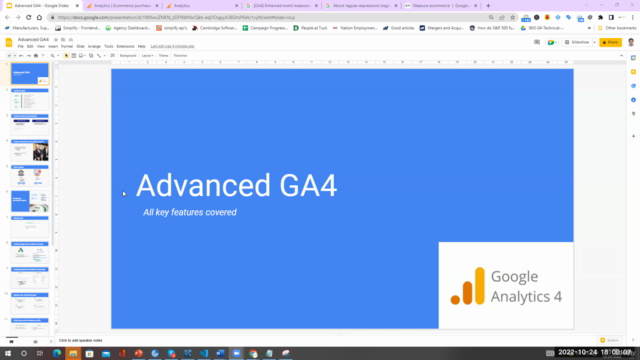Click the move to folder icon
The height and width of the screenshot is (360, 640).
point(63,40)
